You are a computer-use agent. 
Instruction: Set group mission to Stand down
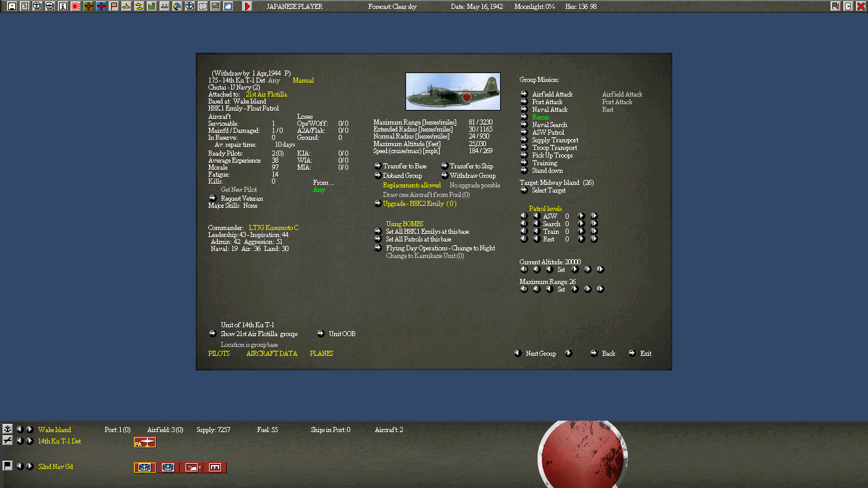tap(524, 170)
